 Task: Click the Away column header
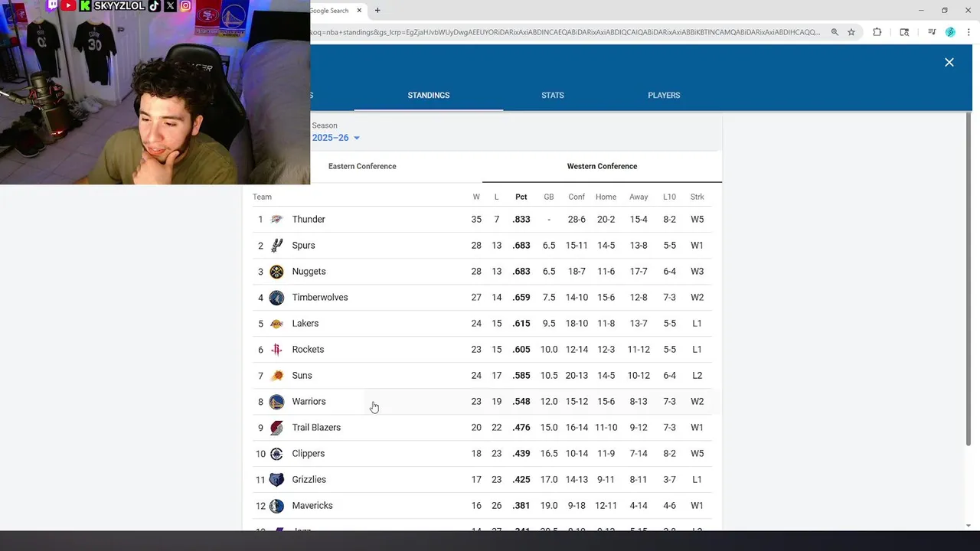click(x=639, y=197)
